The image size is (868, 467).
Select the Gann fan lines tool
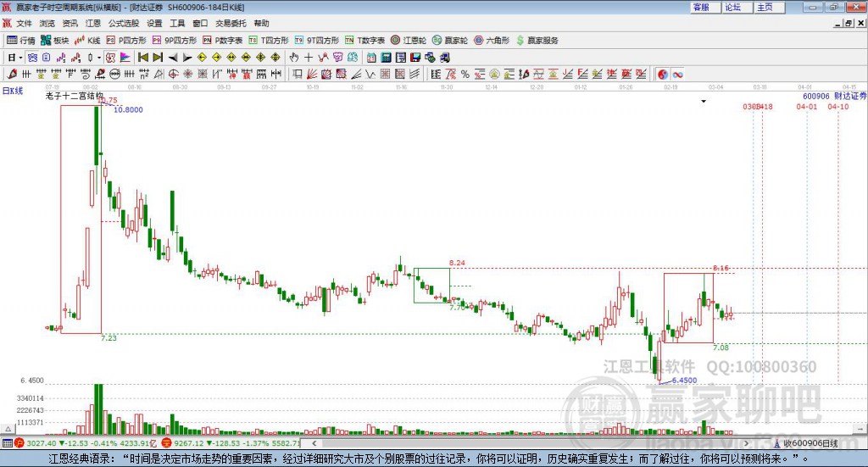point(312,74)
